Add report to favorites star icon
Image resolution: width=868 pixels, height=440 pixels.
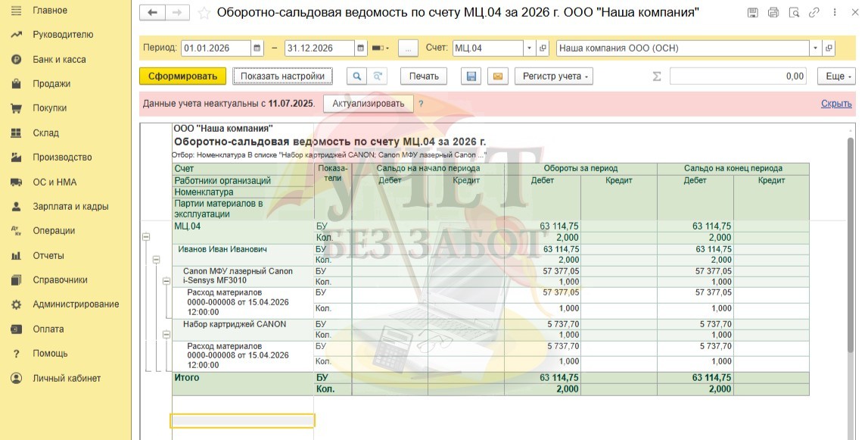(x=204, y=13)
